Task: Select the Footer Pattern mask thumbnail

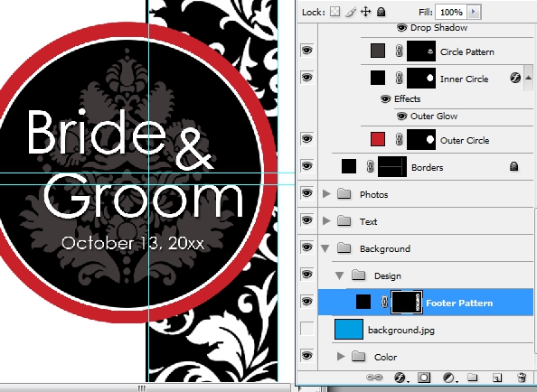Action: click(x=407, y=302)
